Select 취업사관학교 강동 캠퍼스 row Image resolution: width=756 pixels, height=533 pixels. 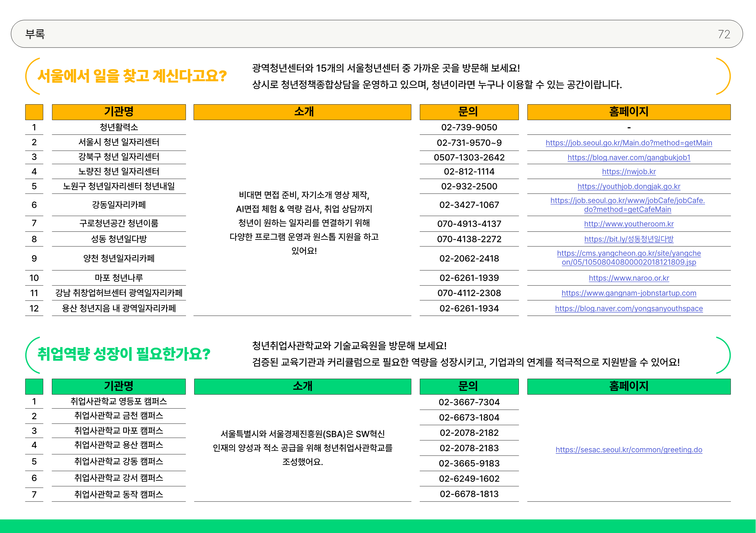tap(119, 462)
